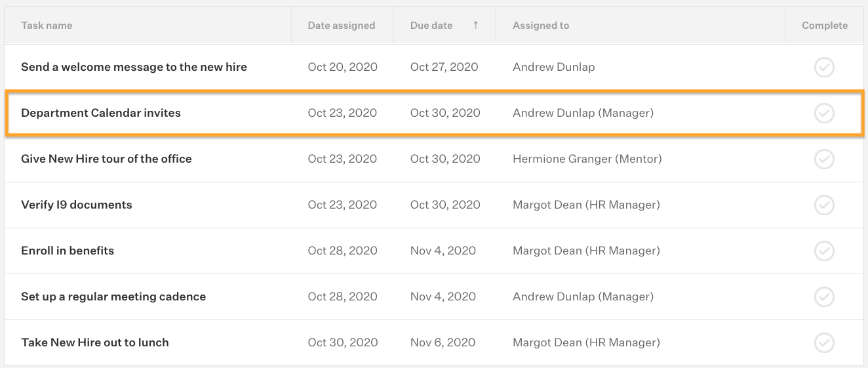Screen dimensions: 868x368
Task: Click the Due date column header label
Action: coord(431,26)
